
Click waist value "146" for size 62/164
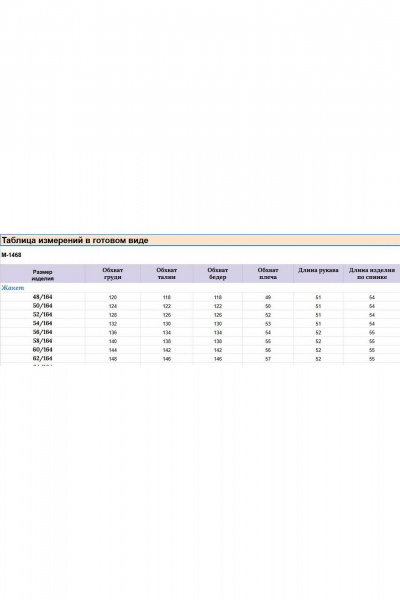[x=167, y=359]
